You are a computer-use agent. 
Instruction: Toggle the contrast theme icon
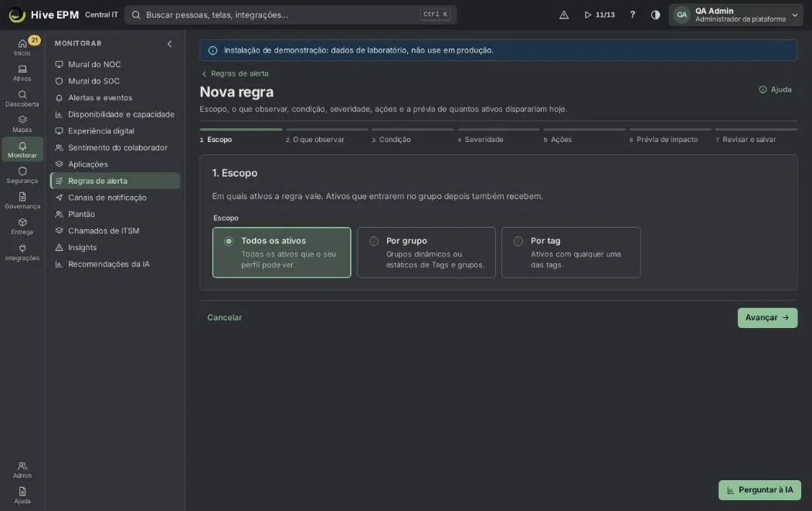tap(655, 15)
